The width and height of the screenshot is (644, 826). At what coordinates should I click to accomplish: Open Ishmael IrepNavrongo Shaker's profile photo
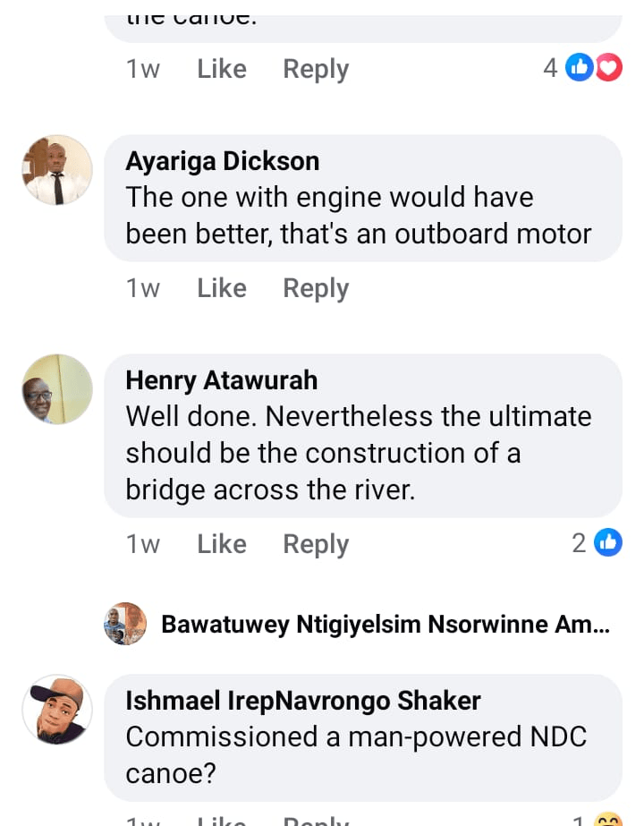click(57, 710)
